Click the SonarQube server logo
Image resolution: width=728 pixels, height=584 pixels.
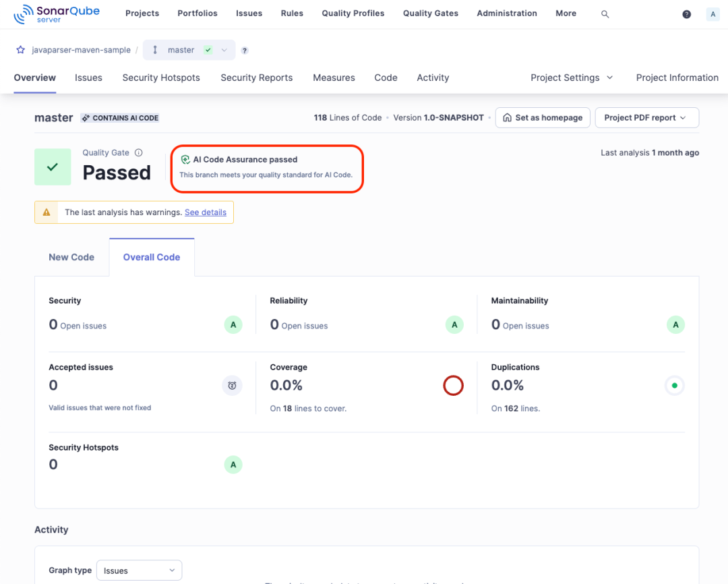tap(57, 13)
